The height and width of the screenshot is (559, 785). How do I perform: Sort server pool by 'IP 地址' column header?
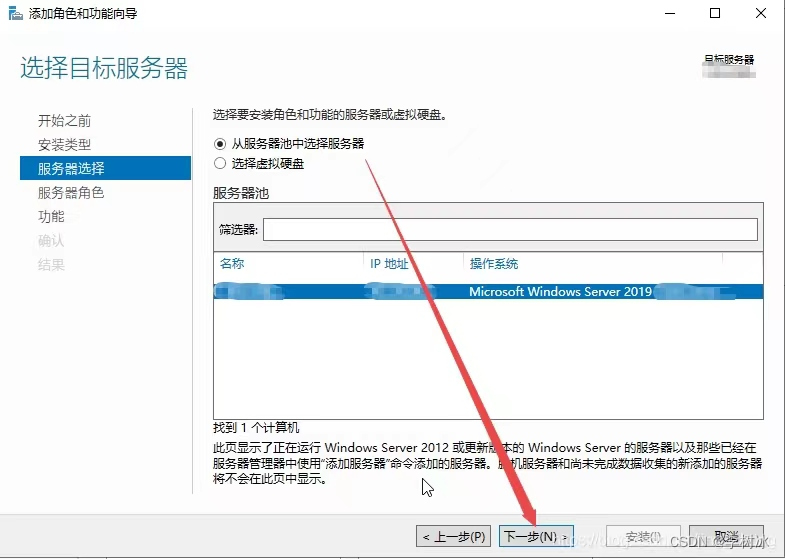point(389,264)
